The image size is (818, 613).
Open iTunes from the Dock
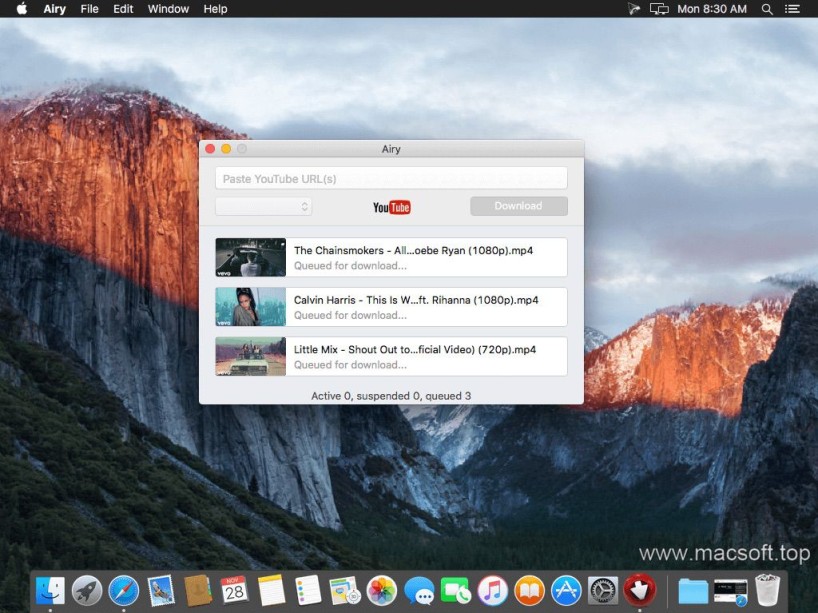(x=492, y=590)
